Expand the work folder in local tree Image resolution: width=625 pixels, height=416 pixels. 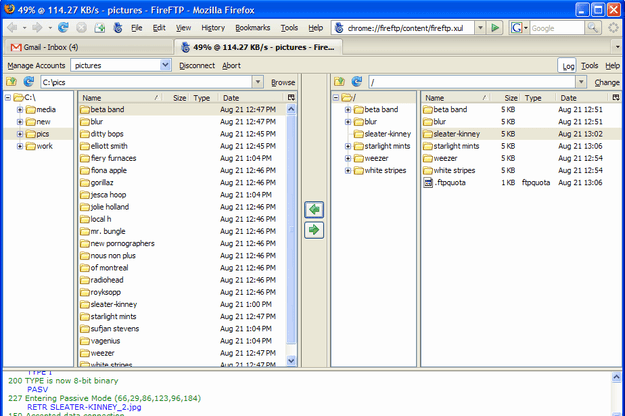pos(20,146)
